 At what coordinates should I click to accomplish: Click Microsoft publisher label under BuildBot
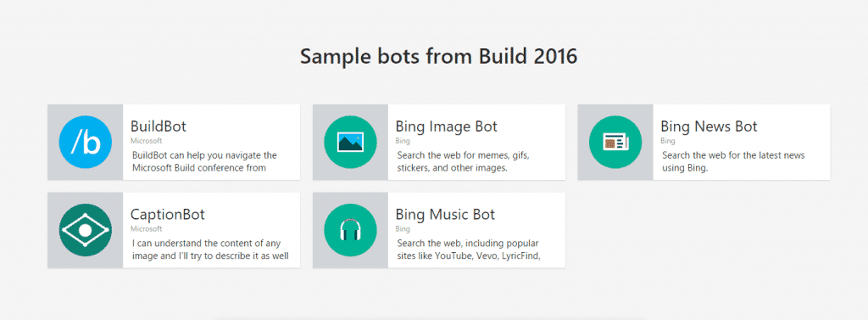click(146, 141)
